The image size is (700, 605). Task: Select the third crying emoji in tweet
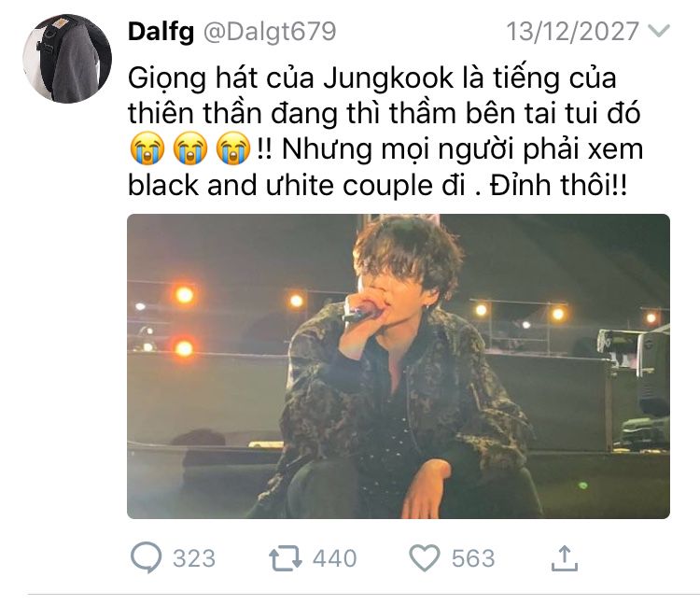[x=233, y=148]
